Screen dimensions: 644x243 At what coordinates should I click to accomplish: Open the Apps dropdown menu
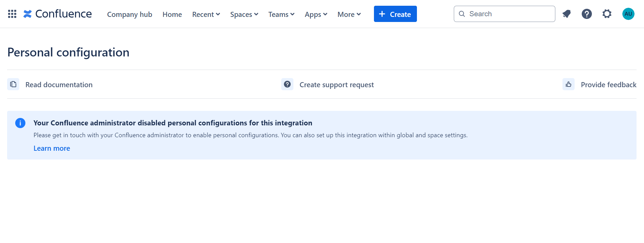pos(316,14)
